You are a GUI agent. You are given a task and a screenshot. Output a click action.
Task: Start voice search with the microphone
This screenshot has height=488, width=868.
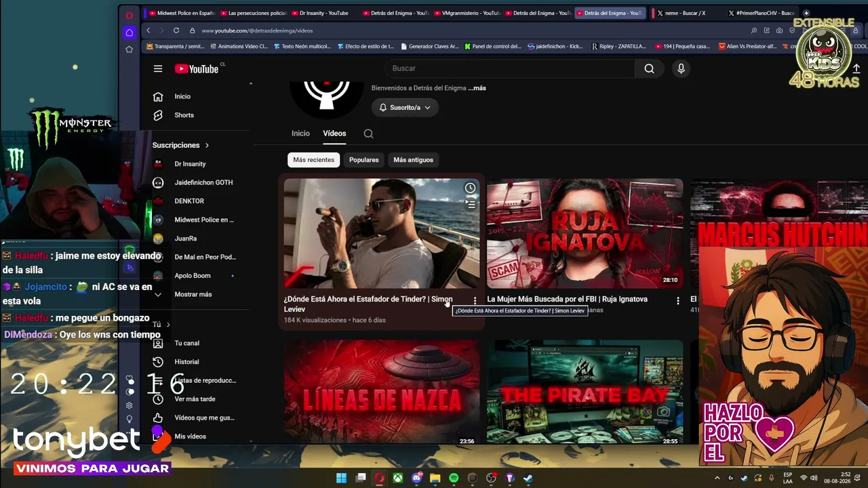tap(681, 68)
